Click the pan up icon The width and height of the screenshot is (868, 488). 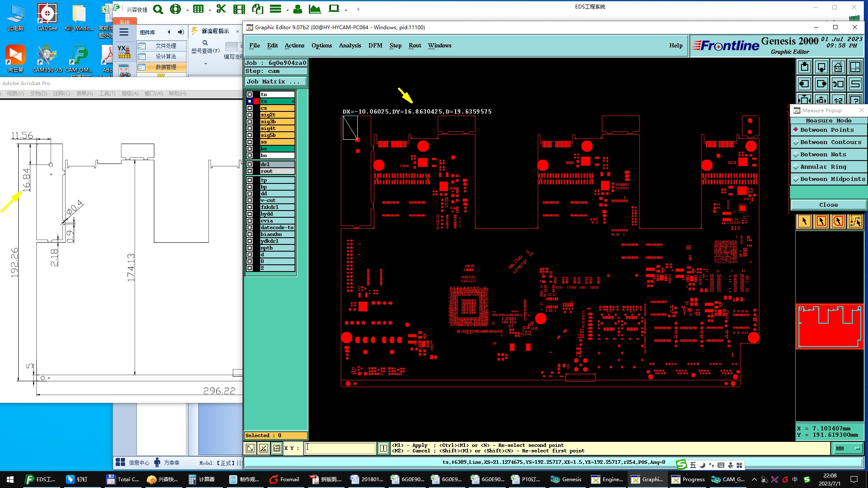click(804, 67)
